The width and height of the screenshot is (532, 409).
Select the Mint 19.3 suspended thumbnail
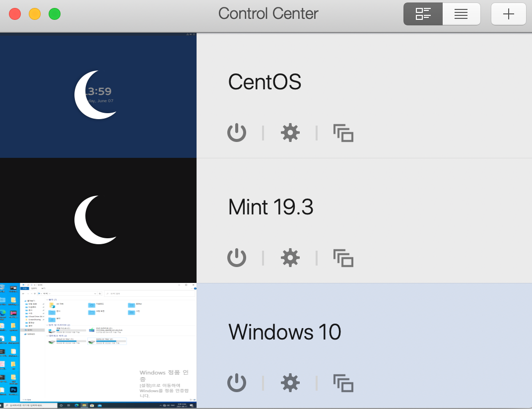pyautogui.click(x=98, y=220)
